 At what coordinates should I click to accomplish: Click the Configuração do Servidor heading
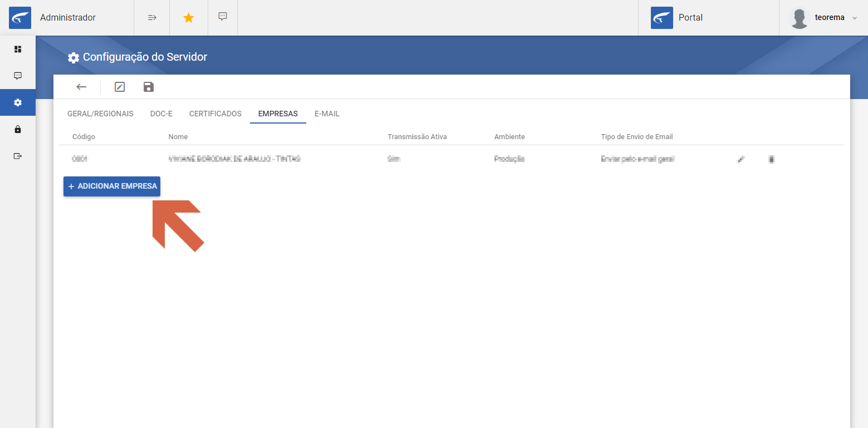[x=145, y=57]
